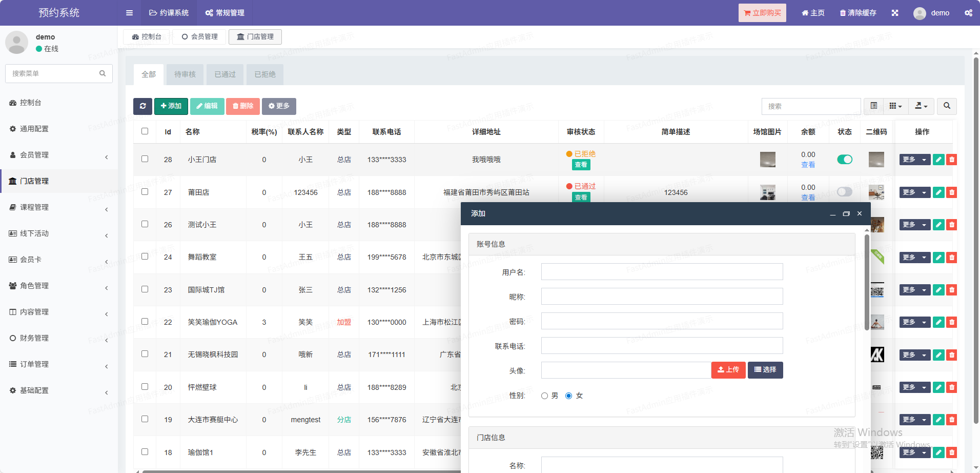Screen dimensions: 980x473
Task: Check the checkbox for row 26
Action: tap(145, 224)
